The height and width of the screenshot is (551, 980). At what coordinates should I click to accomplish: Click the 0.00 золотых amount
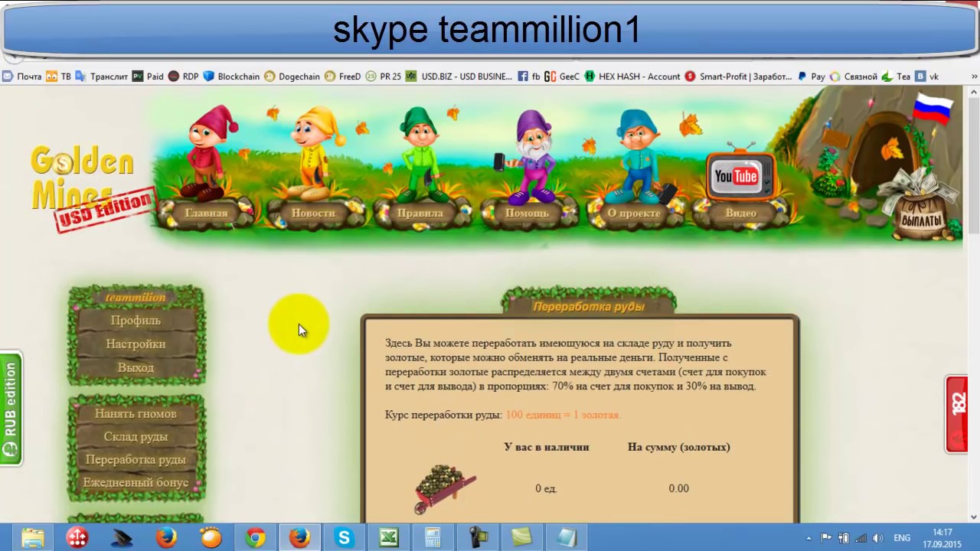[x=678, y=488]
